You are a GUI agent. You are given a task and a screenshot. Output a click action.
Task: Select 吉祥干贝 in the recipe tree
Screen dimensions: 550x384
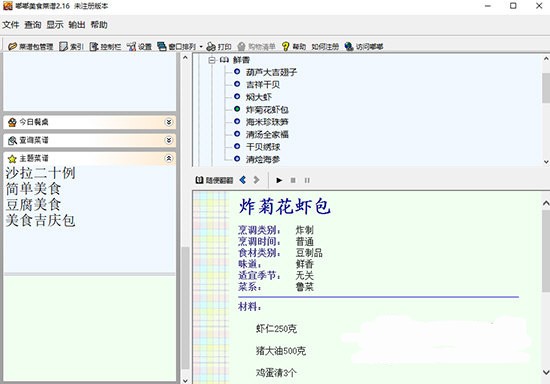(263, 85)
